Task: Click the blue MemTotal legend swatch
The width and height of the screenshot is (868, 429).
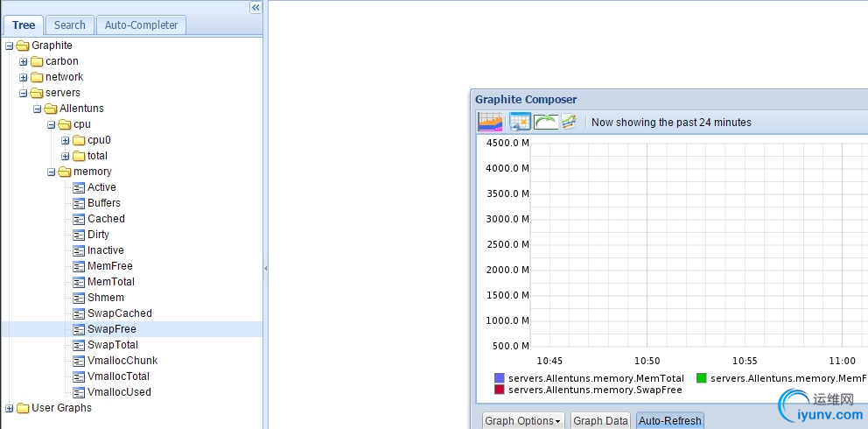Action: coord(500,378)
